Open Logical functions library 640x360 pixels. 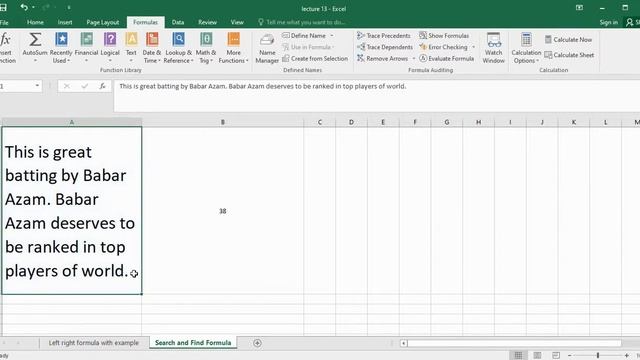110,48
